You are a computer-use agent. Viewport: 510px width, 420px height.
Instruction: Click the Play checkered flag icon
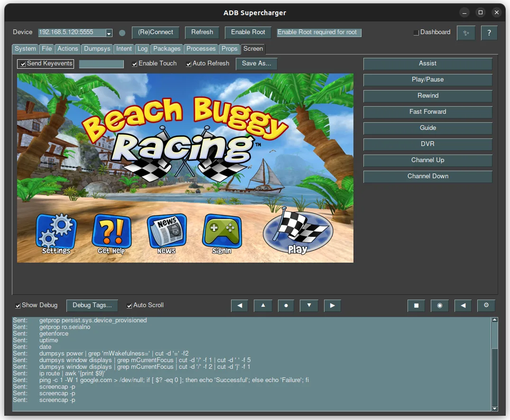(297, 231)
